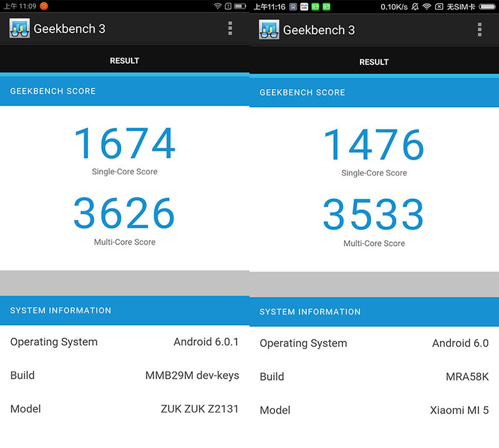This screenshot has width=499, height=448.
Task: Tap the MRA58K build value
Action: [x=467, y=377]
